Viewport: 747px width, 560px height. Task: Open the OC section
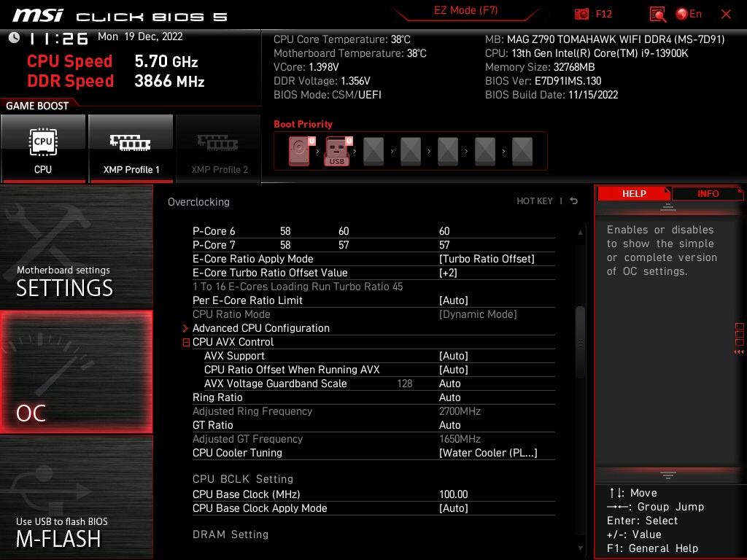pos(76,372)
